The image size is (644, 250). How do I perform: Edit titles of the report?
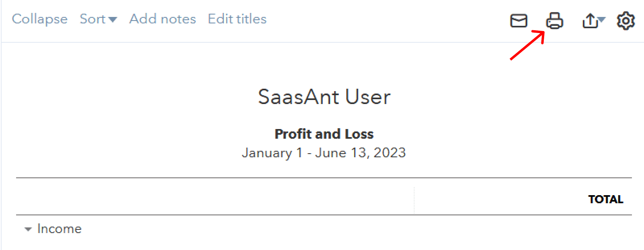[237, 19]
